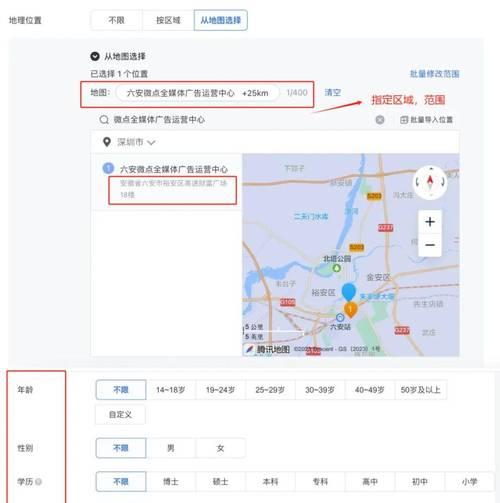
Task: Zoom in the map with plus button
Action: click(x=430, y=222)
